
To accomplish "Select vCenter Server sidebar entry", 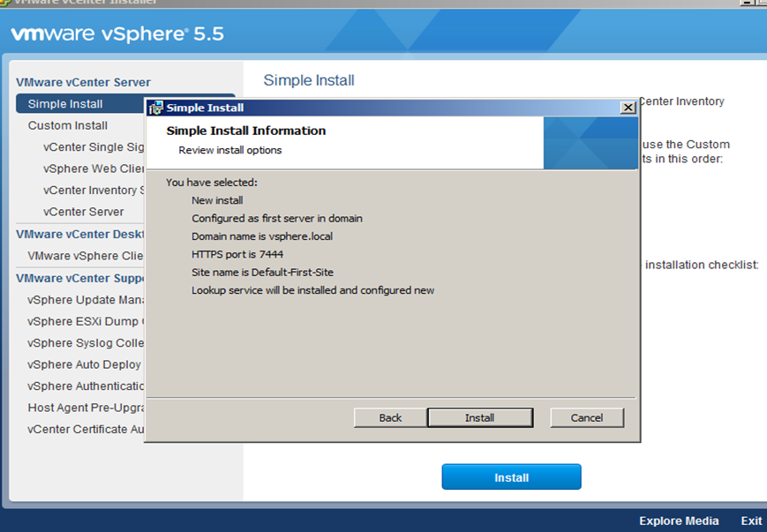I will (x=84, y=211).
